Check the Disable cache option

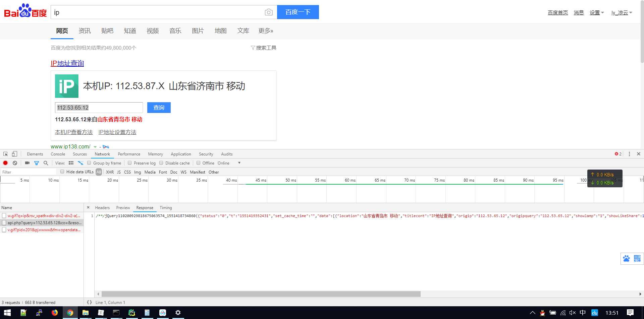coord(161,163)
